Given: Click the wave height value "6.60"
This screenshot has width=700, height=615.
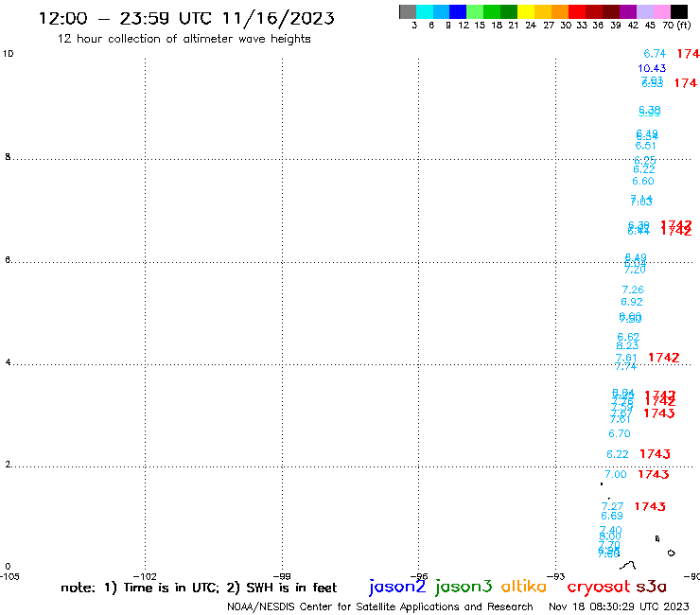Looking at the screenshot, I should click(643, 181).
